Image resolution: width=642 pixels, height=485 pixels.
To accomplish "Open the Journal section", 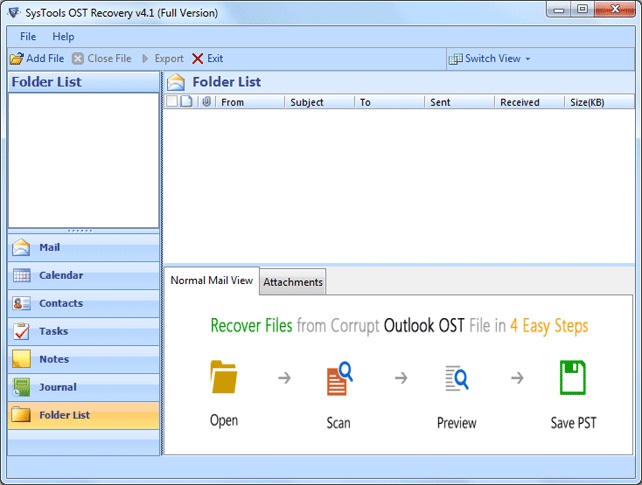I will [84, 387].
